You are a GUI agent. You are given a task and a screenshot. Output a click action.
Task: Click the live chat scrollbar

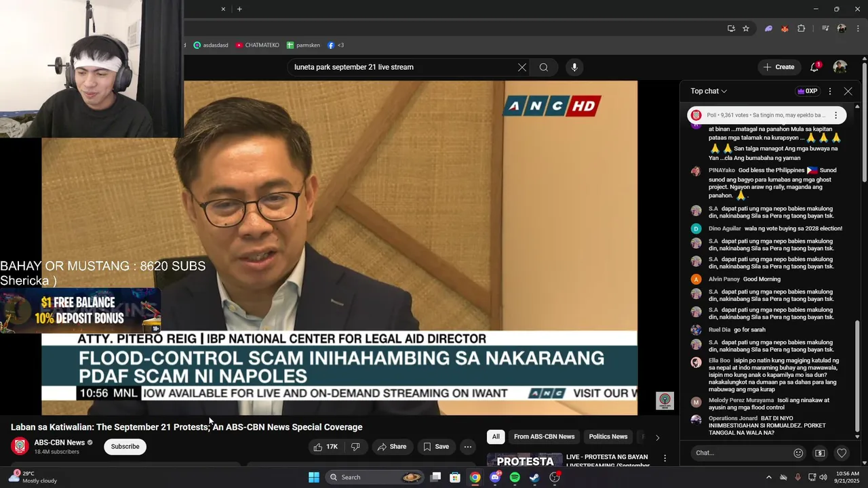(857, 377)
